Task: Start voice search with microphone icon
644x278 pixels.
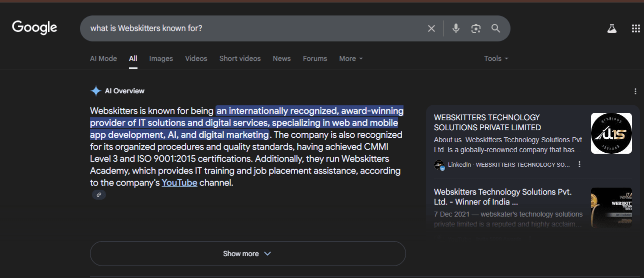Action: [x=456, y=28]
